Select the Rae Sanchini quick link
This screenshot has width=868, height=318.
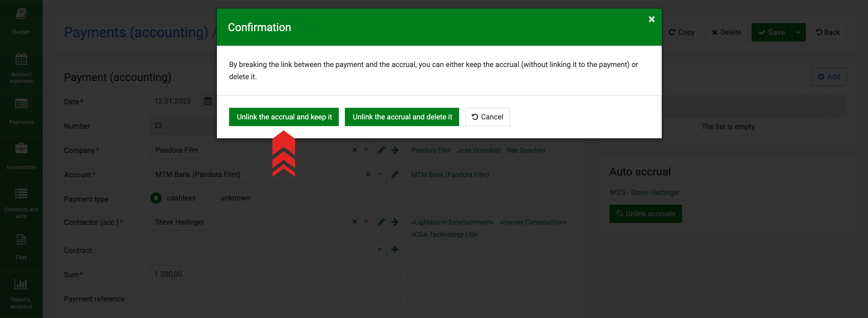[x=526, y=150]
